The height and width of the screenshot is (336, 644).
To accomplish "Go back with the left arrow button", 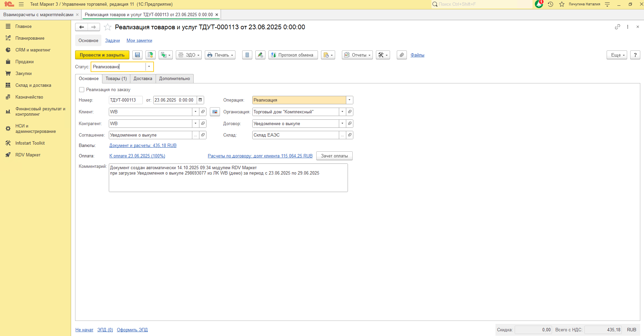I will coord(82,27).
